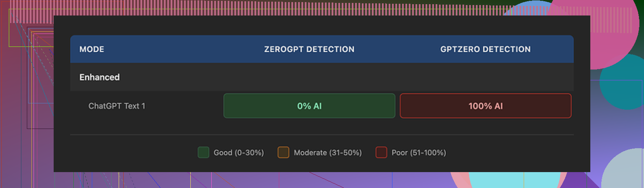The width and height of the screenshot is (644, 188).
Task: Click the red 100% AI result badge
Action: coord(486,106)
